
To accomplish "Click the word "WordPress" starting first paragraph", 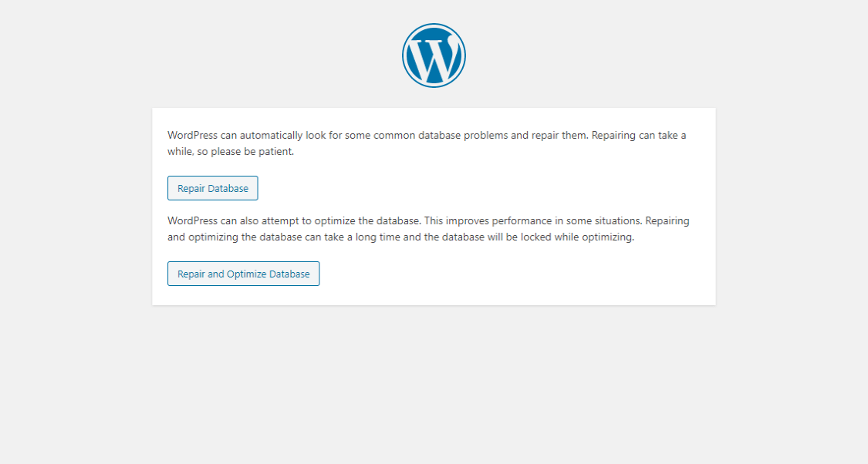I will tap(193, 136).
